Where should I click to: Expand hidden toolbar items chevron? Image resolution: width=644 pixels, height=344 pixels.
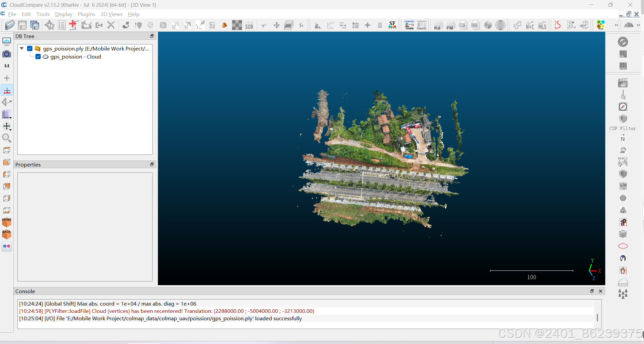[616, 25]
